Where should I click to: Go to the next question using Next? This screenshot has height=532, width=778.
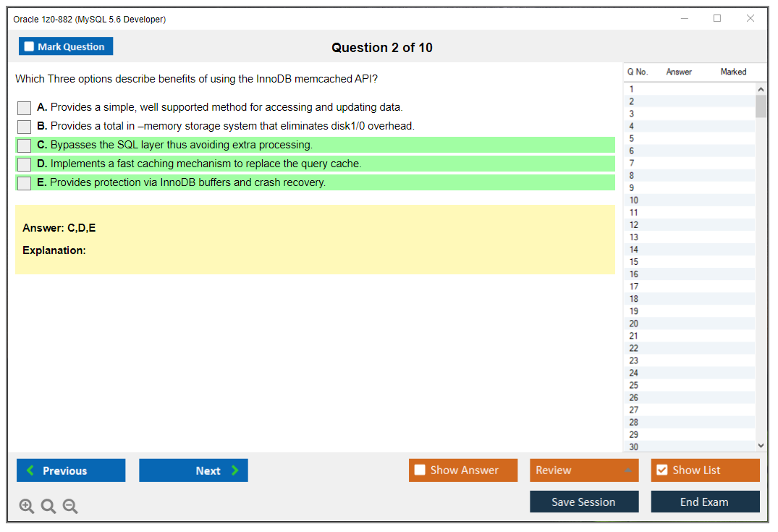pyautogui.click(x=193, y=470)
